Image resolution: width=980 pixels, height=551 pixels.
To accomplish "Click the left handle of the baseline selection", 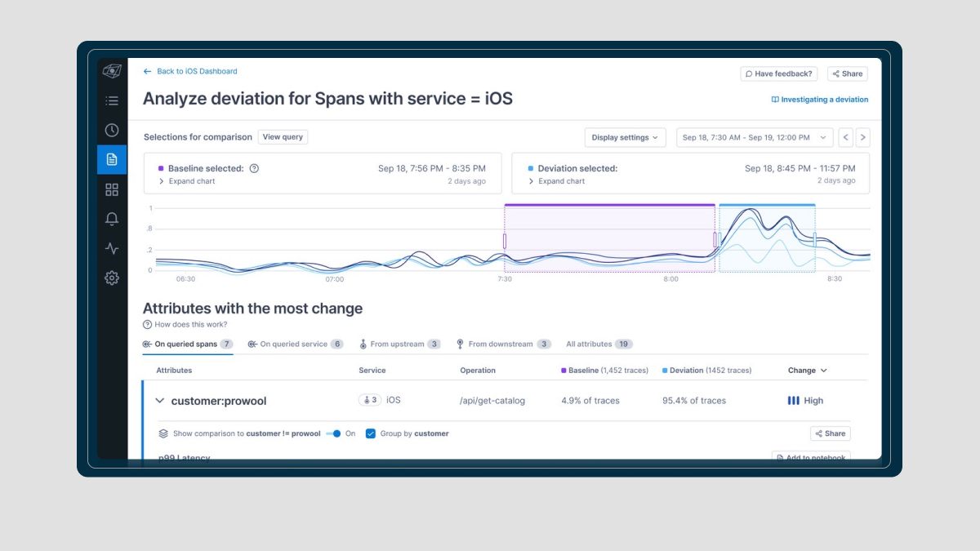I will click(505, 241).
